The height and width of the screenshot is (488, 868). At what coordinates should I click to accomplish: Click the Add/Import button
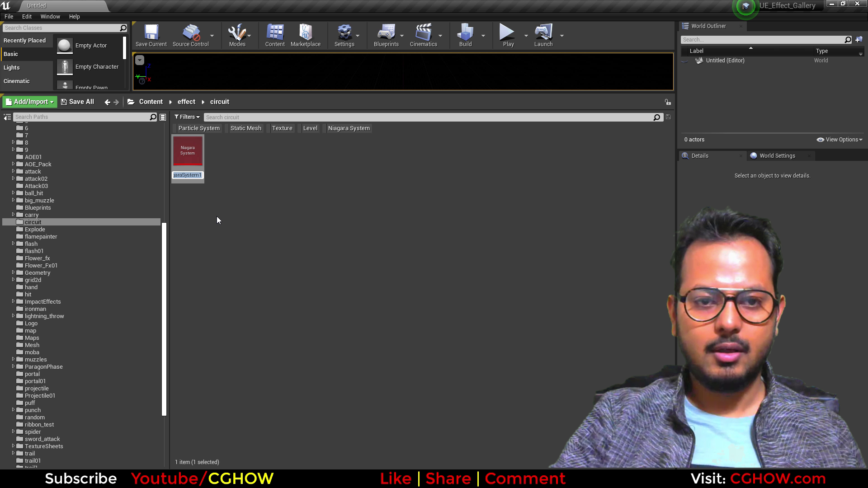point(29,102)
